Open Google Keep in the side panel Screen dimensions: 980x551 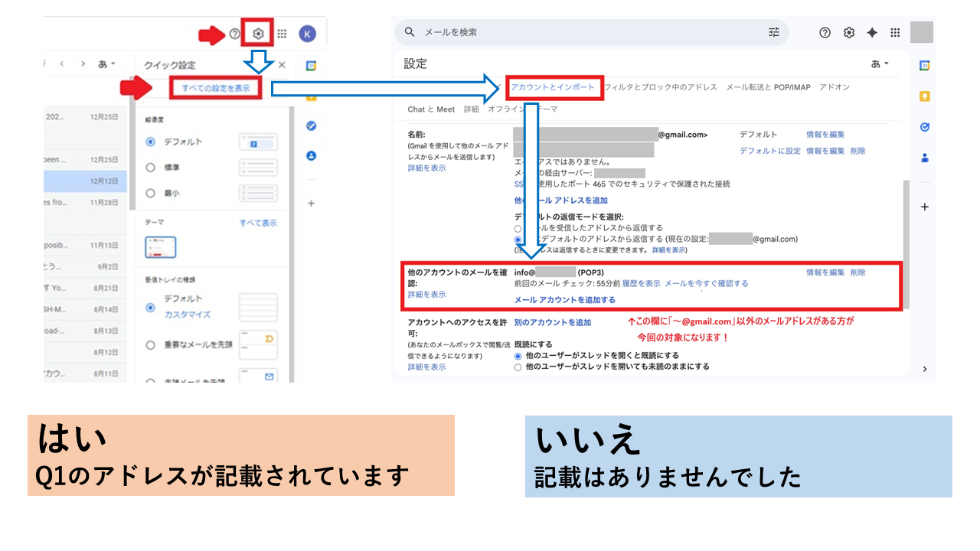(x=925, y=96)
